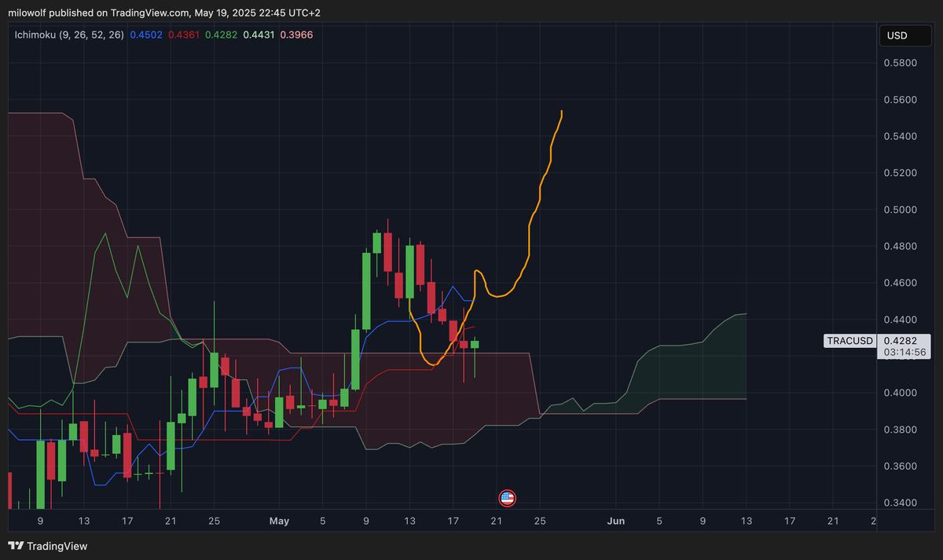Click the 0.3600 price axis label

(900, 467)
